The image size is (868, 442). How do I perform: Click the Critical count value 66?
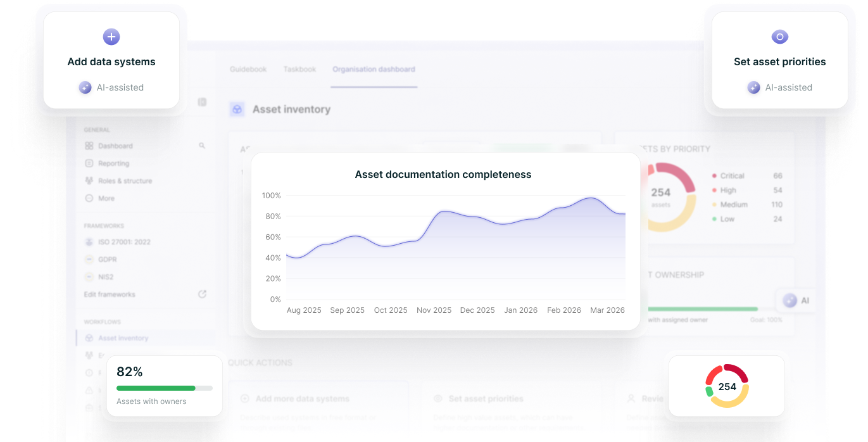click(778, 176)
